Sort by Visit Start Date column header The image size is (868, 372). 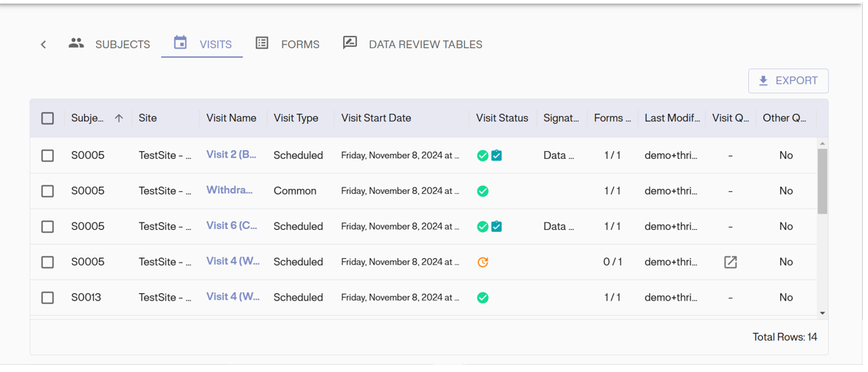click(x=376, y=118)
